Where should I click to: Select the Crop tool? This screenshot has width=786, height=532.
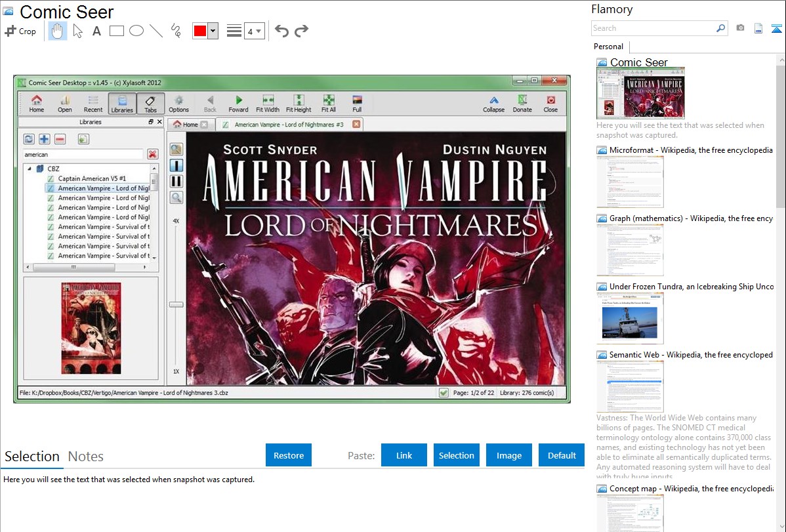point(20,31)
